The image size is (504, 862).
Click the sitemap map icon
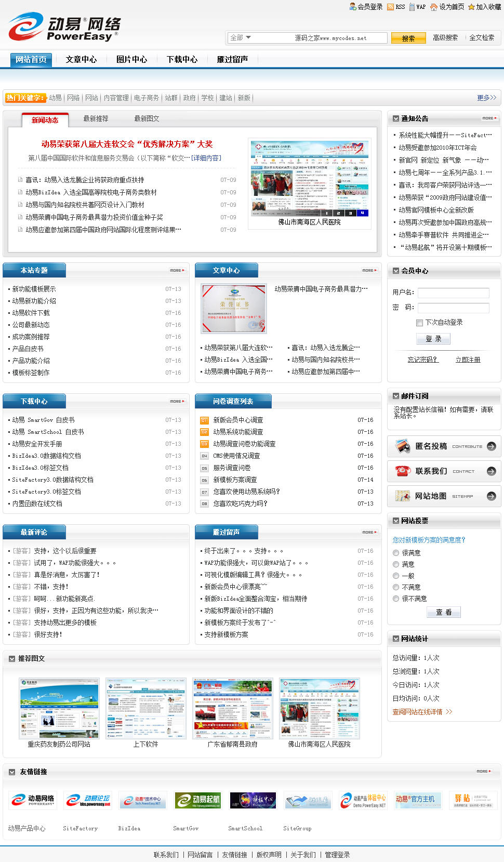click(403, 496)
